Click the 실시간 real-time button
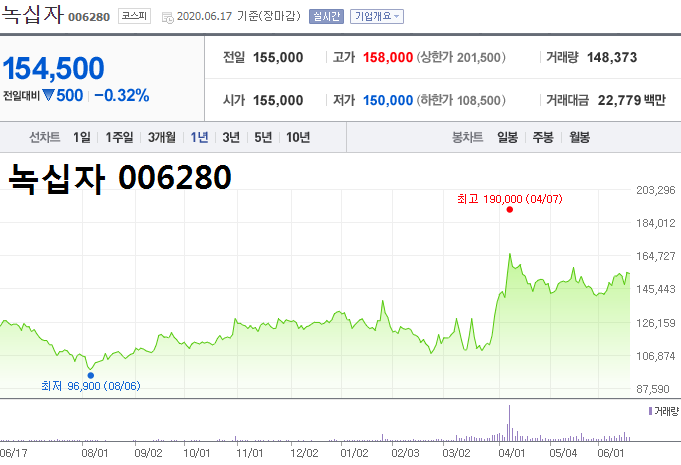The width and height of the screenshot is (681, 465). point(326,16)
